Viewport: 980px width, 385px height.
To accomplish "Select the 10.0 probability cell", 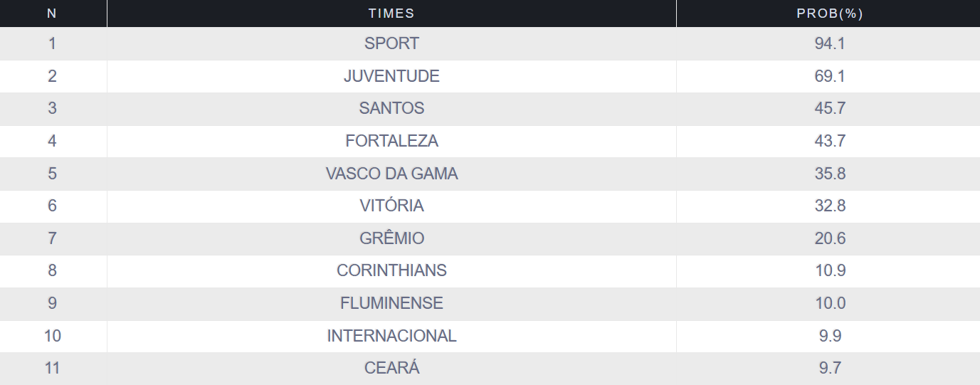I will pyautogui.click(x=830, y=303).
